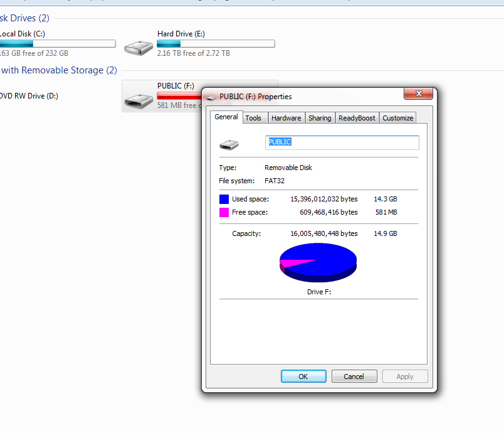
Task: Switch to the General tab
Action: coord(226,117)
